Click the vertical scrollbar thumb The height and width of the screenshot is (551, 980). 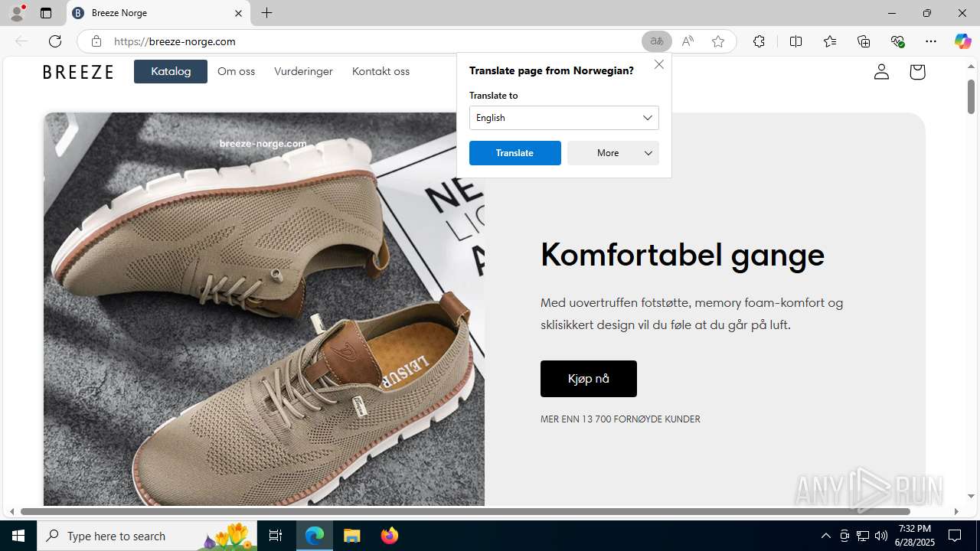[971, 96]
